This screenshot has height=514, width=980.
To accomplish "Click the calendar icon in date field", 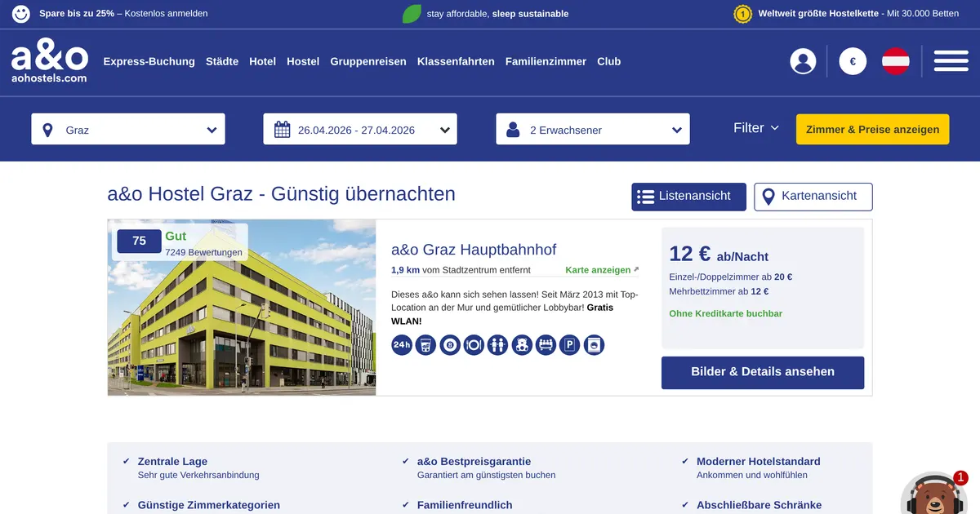I will [283, 130].
